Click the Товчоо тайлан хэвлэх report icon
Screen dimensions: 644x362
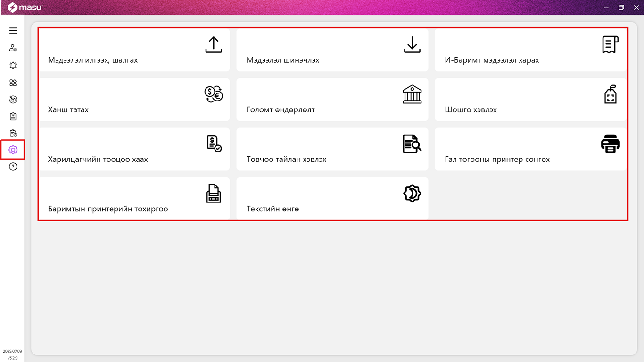click(412, 144)
